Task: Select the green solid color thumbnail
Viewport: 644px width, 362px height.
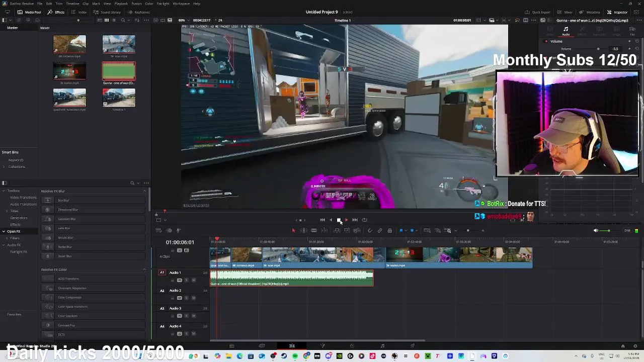Action: pos(119,71)
